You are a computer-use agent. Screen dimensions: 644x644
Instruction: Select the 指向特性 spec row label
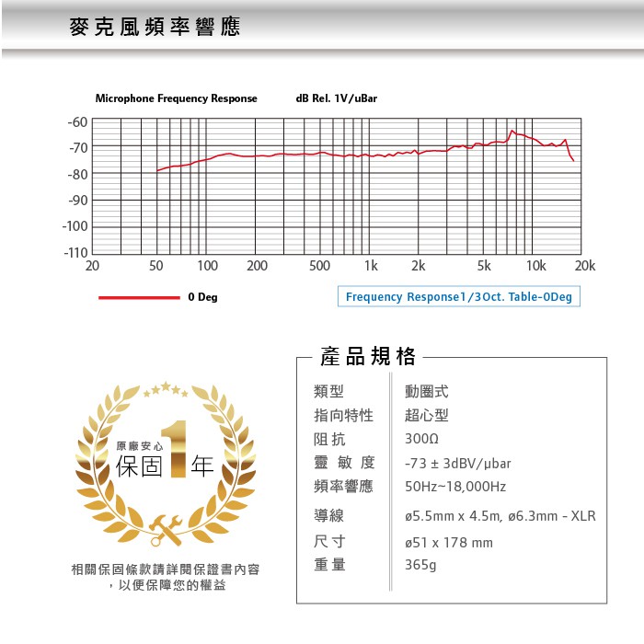click(x=343, y=415)
